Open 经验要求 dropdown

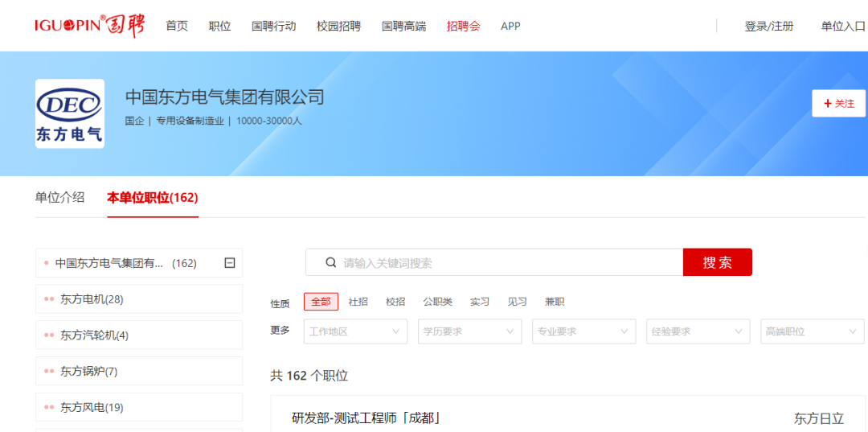698,331
